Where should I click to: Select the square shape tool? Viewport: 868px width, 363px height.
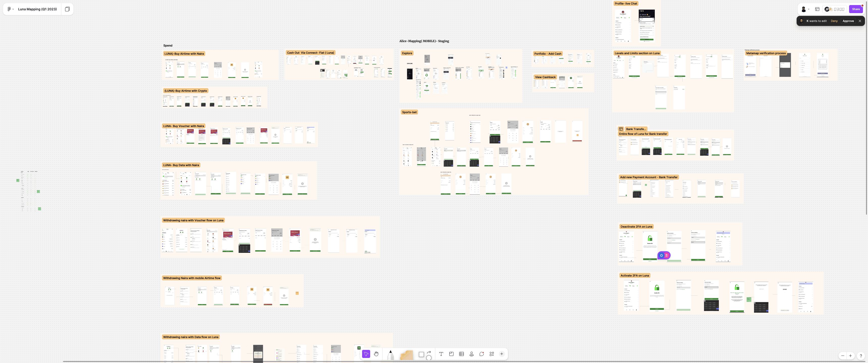(x=421, y=355)
